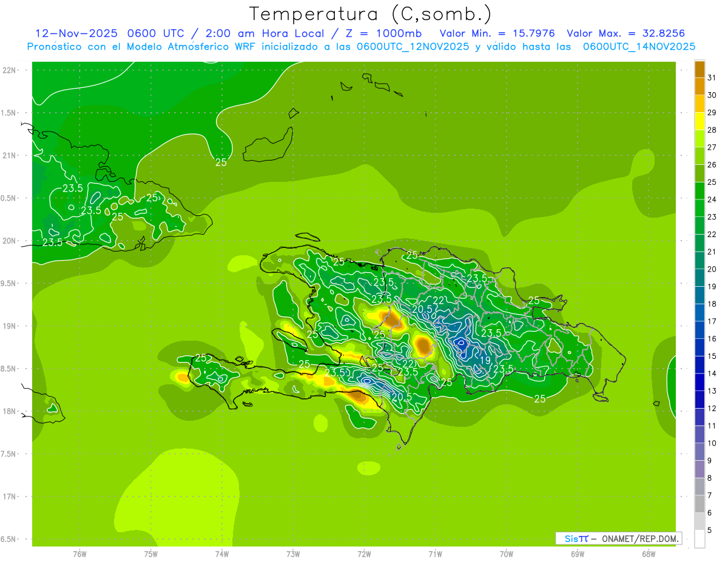The width and height of the screenshot is (728, 562).
Task: Click the 70W longitude axis label
Action: [x=507, y=554]
